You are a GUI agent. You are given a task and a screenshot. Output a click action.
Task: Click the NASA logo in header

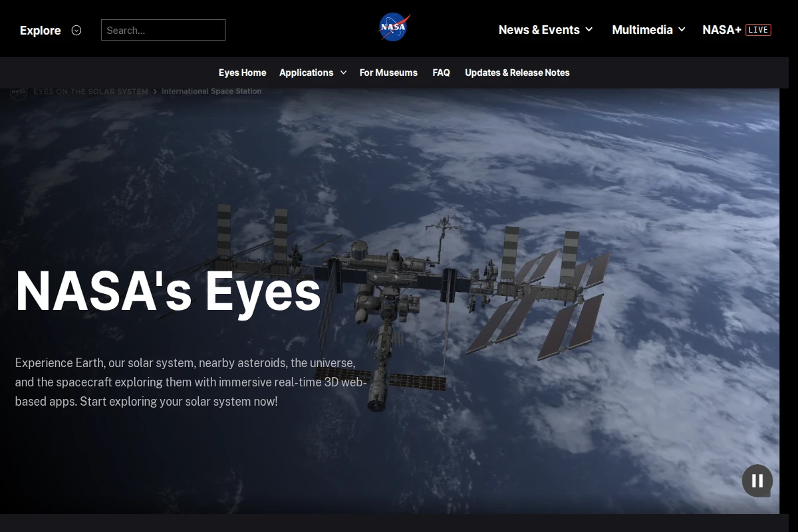(x=394, y=28)
